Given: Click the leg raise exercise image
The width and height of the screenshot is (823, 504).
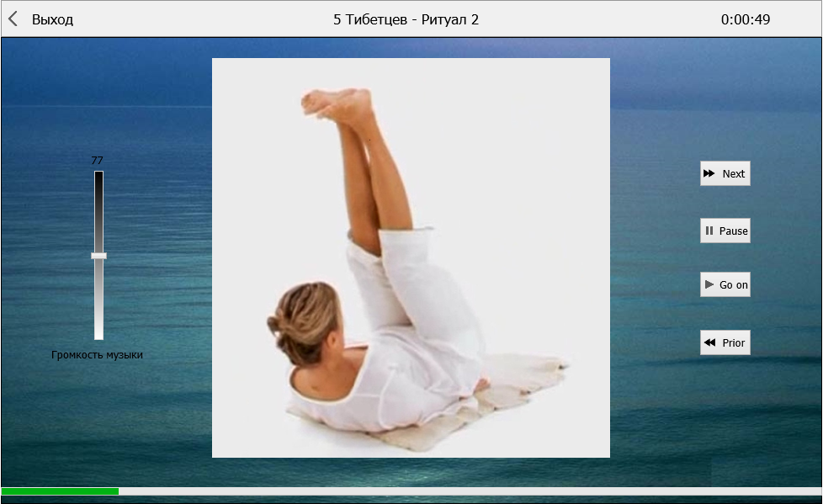Looking at the screenshot, I should click(x=410, y=257).
